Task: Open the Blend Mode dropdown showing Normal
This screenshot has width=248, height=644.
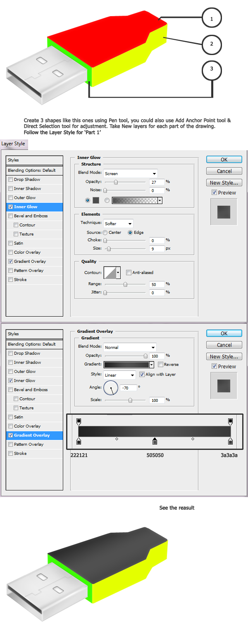Action: [x=129, y=347]
